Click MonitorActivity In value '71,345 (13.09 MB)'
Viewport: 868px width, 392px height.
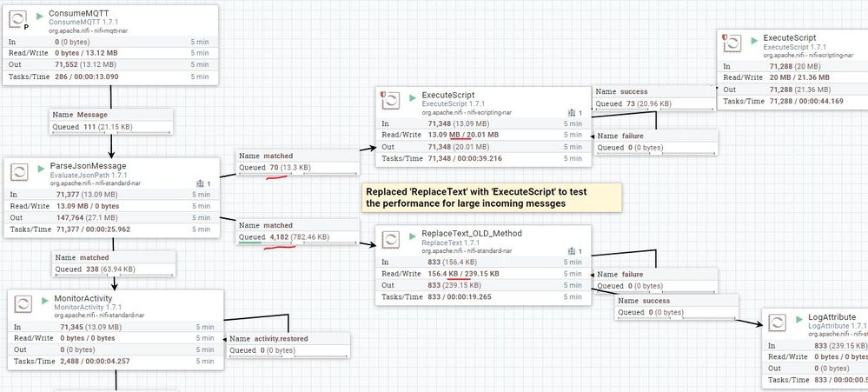click(x=90, y=327)
